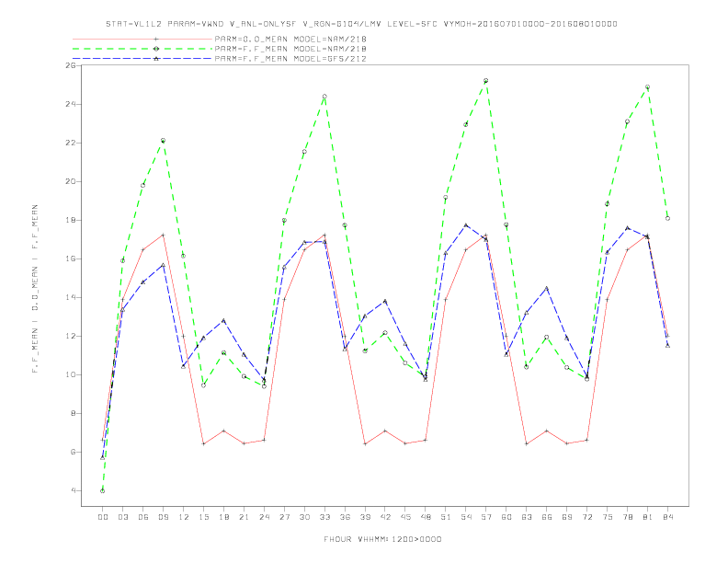Click y-axis tick label 18
The image size is (728, 563).
(71, 220)
